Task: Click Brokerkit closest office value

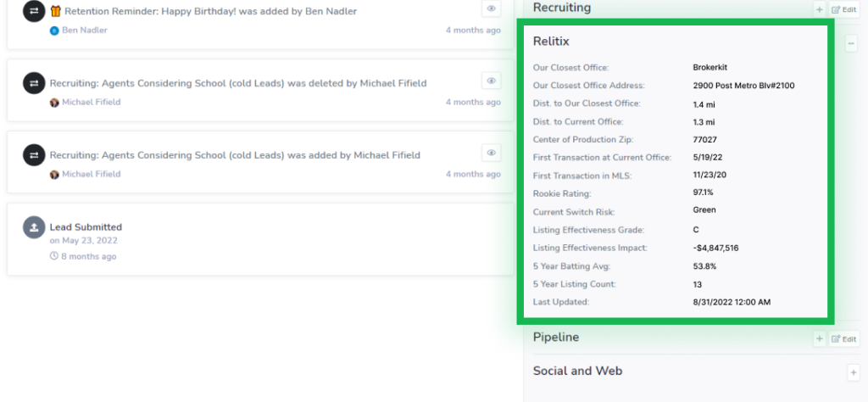Action: [709, 68]
